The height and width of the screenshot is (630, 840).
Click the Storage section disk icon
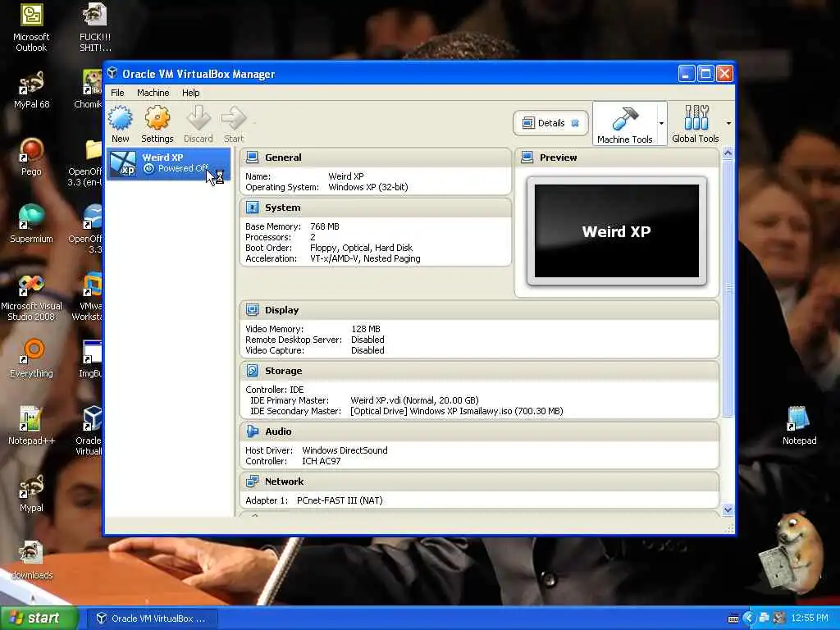coord(252,371)
